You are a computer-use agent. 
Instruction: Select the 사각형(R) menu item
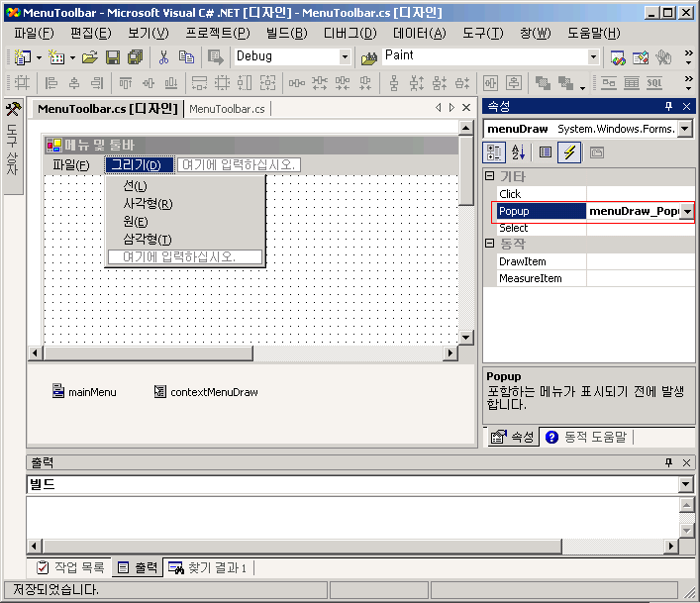[x=148, y=204]
